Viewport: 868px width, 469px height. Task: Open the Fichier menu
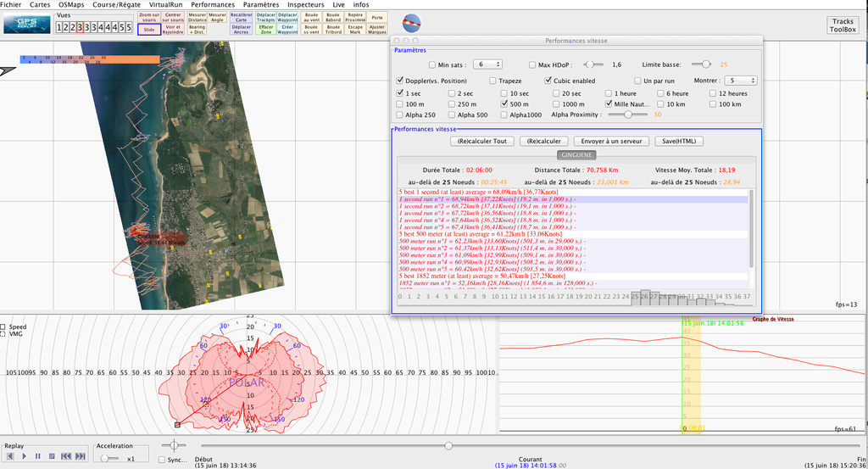point(10,4)
